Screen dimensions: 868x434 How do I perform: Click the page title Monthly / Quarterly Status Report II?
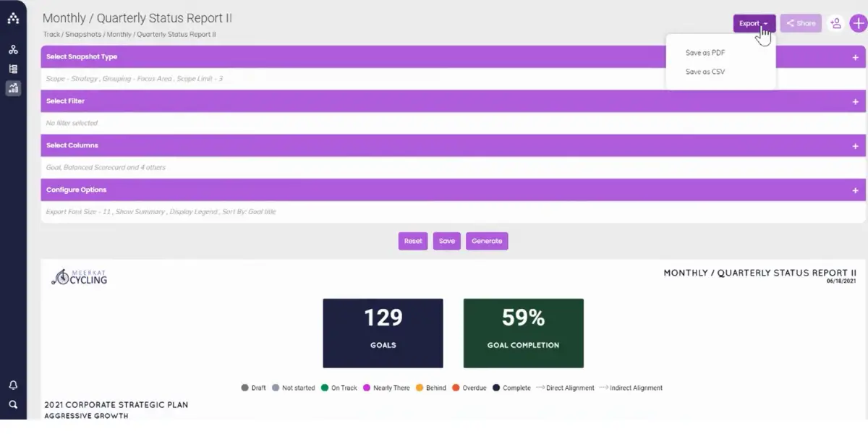[x=137, y=18]
